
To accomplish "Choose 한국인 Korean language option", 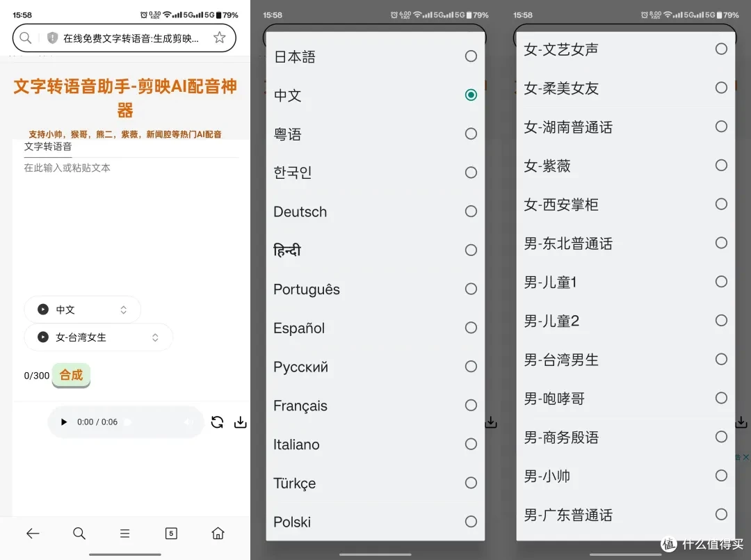I will 375,173.
